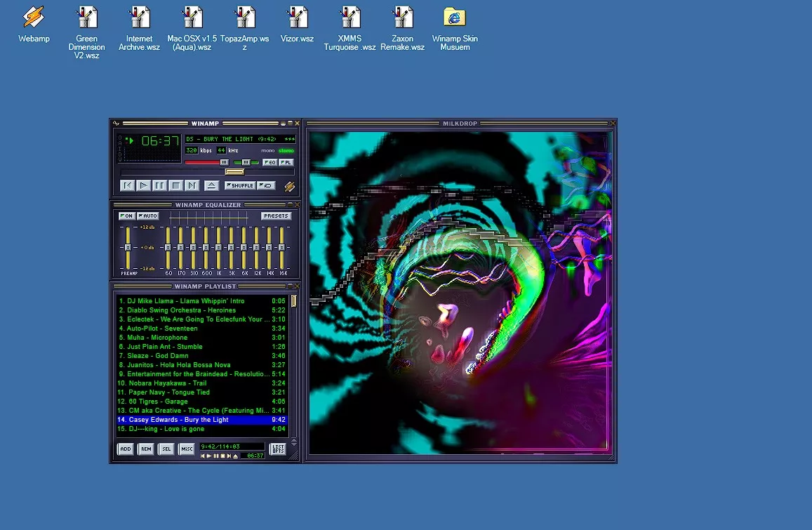Select the Webamp desktop icon
The height and width of the screenshot is (530, 812).
(34, 25)
